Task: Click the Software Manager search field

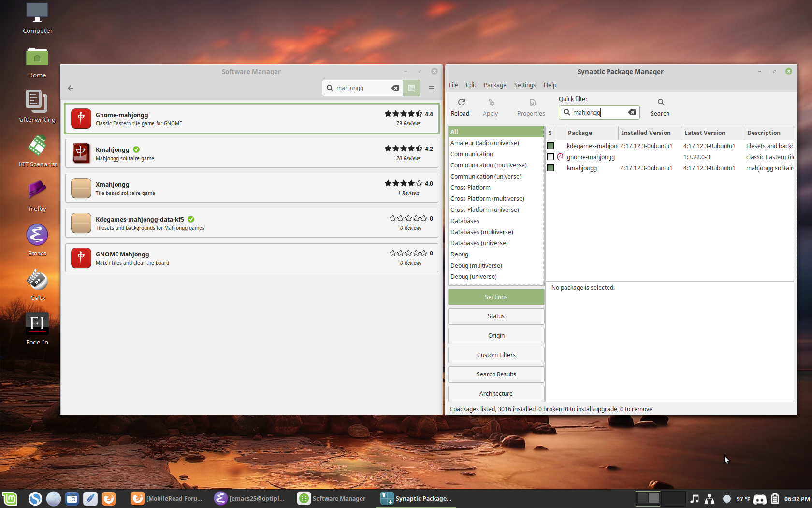Action: click(362, 88)
